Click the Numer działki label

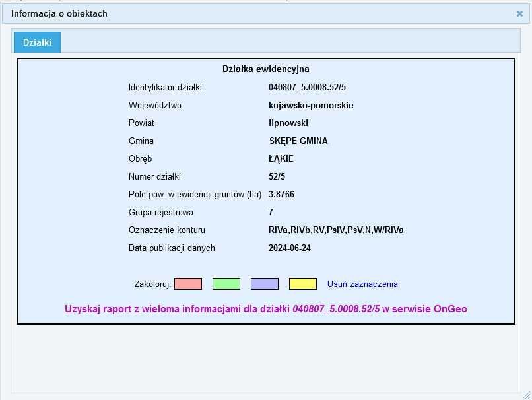pyautogui.click(x=154, y=176)
